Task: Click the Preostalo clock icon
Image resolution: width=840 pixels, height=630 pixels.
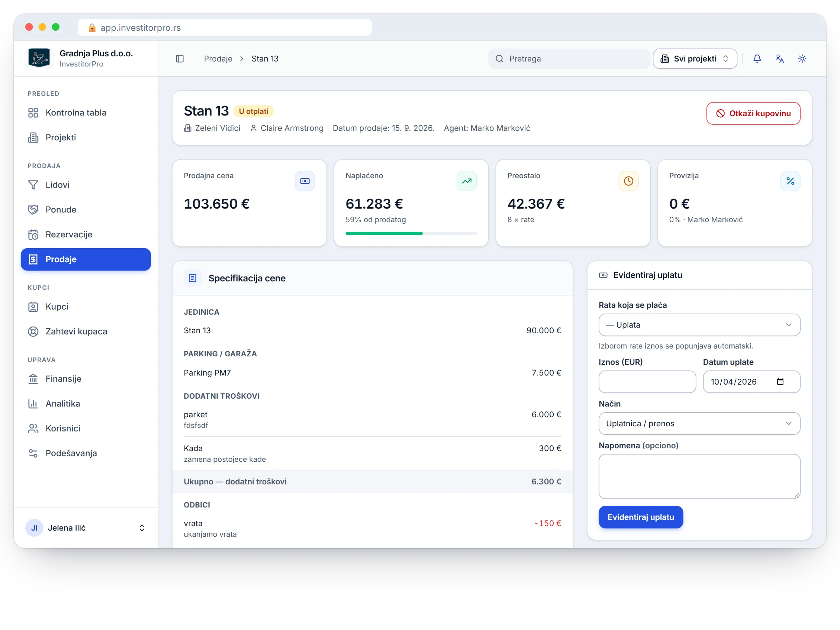Action: [628, 181]
